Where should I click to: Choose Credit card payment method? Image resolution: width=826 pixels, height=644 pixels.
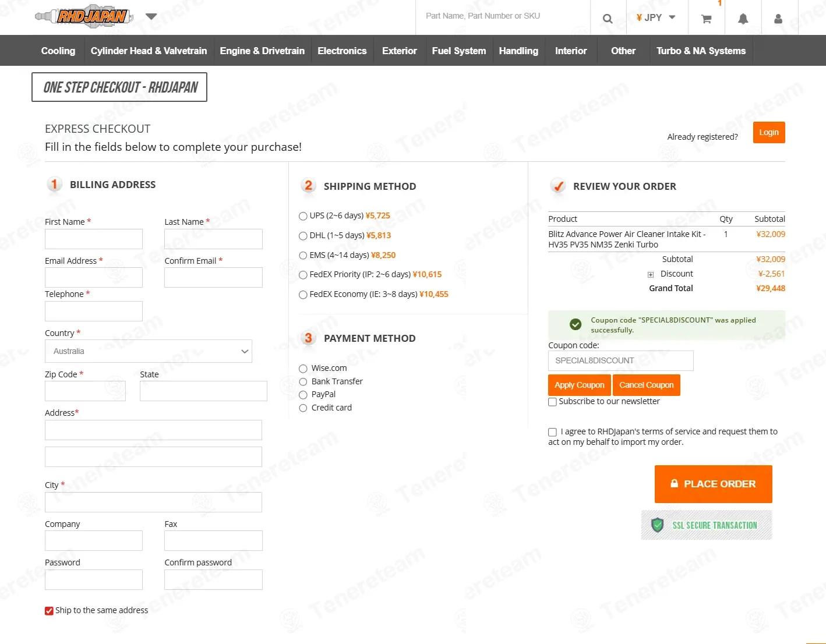[303, 408]
